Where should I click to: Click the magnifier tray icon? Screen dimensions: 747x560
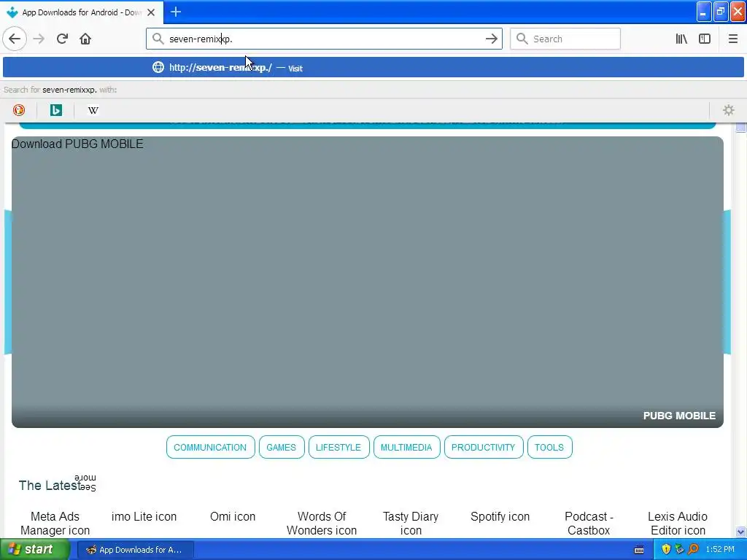point(693,550)
